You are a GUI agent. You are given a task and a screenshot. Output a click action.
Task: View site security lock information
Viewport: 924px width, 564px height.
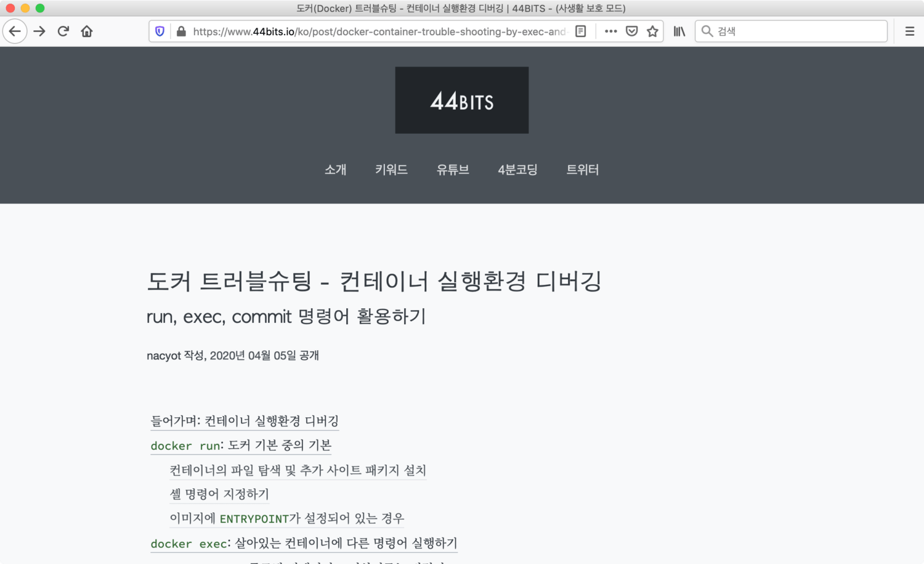click(x=181, y=31)
